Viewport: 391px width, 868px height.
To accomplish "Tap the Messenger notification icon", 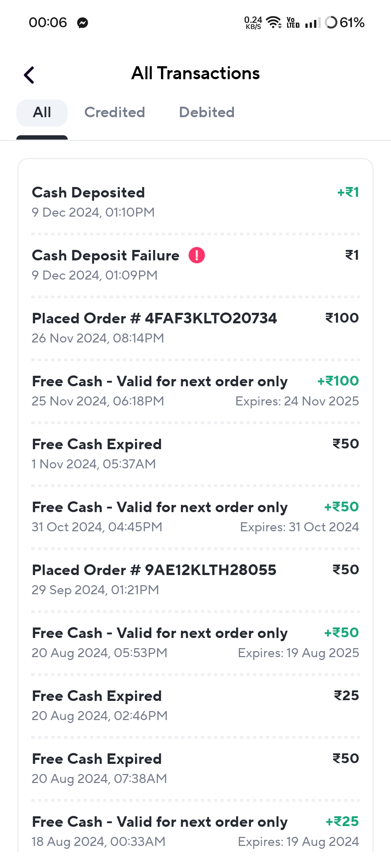I will [83, 23].
